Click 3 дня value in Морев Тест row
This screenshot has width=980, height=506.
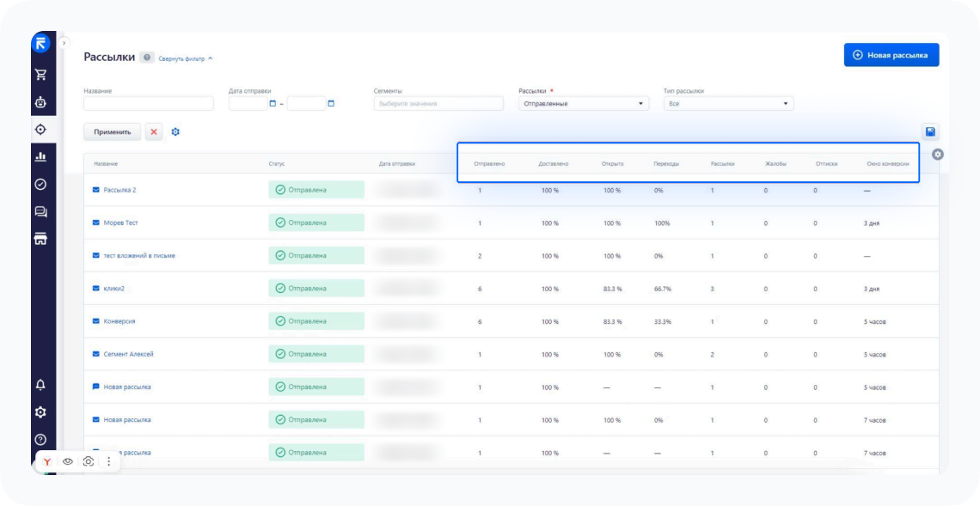pos(873,223)
